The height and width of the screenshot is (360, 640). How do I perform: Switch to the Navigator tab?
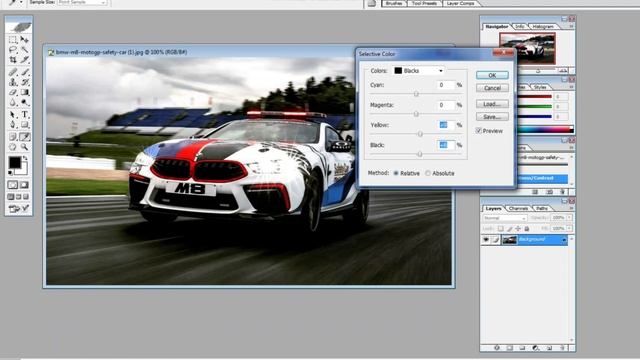(497, 27)
